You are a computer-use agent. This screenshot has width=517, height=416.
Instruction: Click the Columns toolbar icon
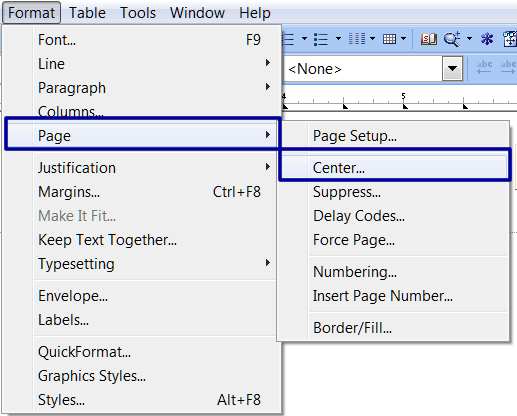pos(357,39)
